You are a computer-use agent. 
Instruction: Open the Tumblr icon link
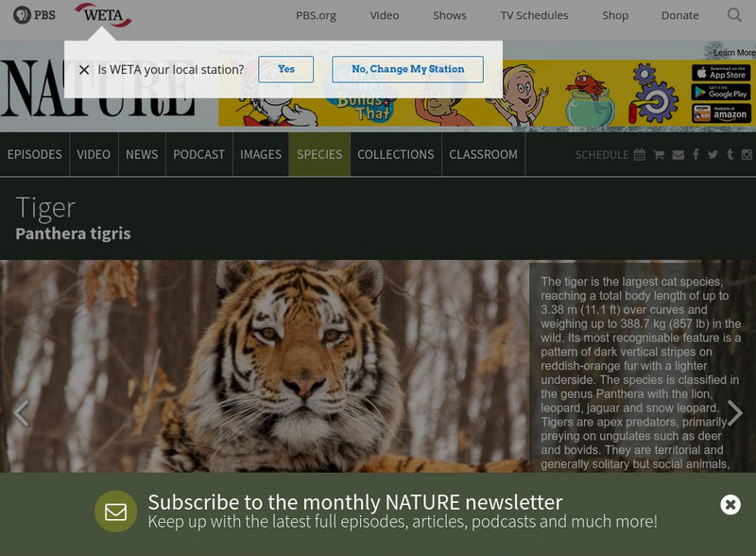[x=730, y=154]
